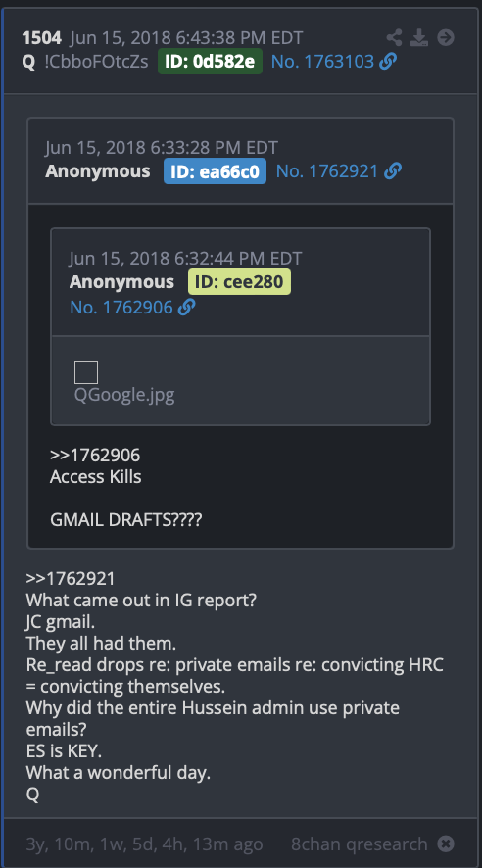Click the yellow ID: cee280 badge
Viewport: 482px width, 868px height.
click(x=239, y=282)
